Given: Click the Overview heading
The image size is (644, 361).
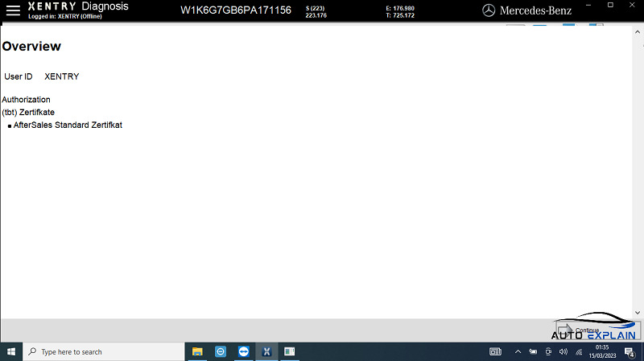Looking at the screenshot, I should point(31,47).
